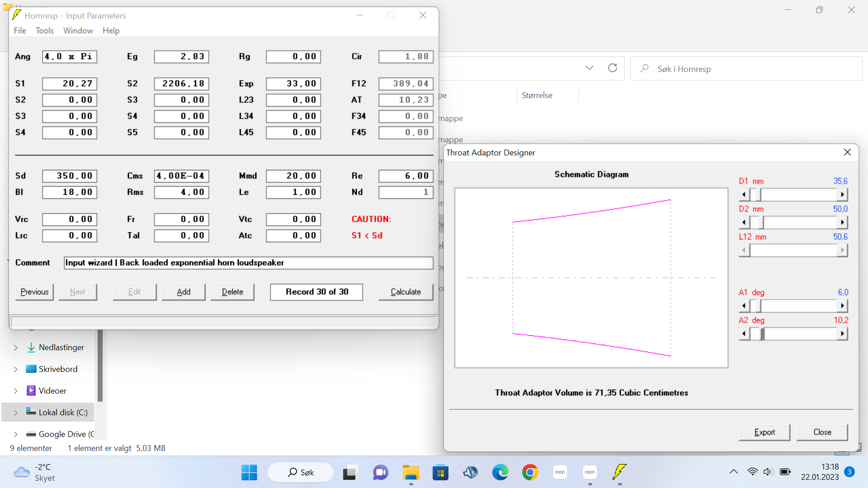
Task: Open the address bar history dropdown arrow
Action: (x=589, y=68)
